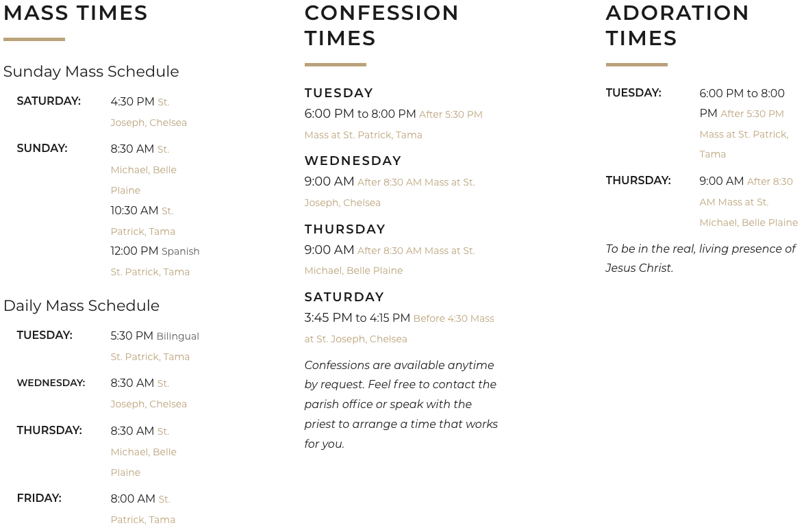Click Tuesday adoration 'After 5:30 PM Mass' link
Viewport: 806px width, 532px height.
pyautogui.click(x=744, y=134)
